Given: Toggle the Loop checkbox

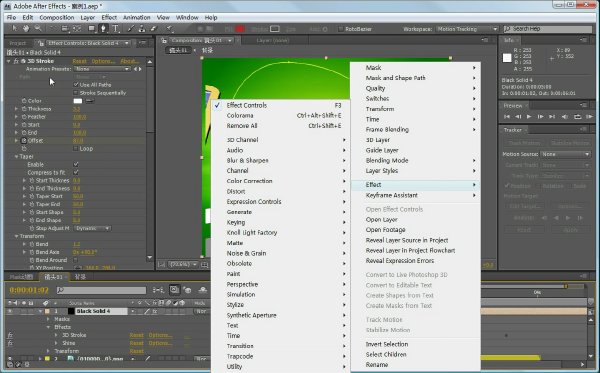Looking at the screenshot, I should tap(76, 148).
